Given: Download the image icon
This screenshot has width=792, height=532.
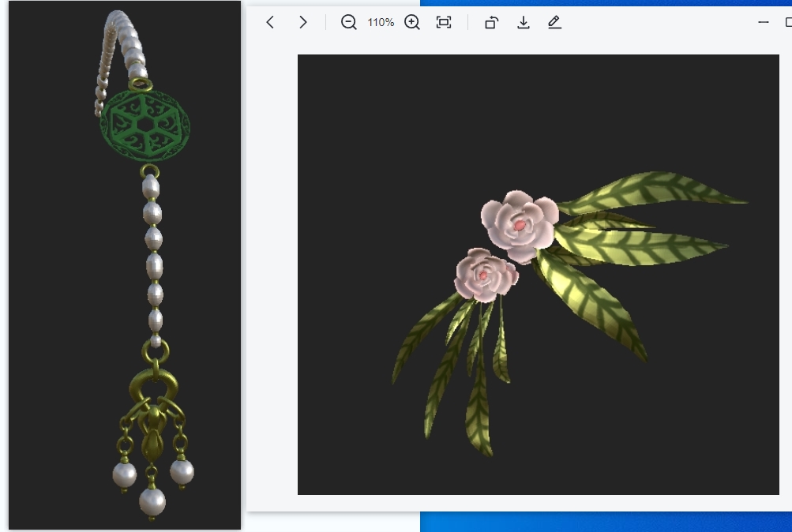Looking at the screenshot, I should pyautogui.click(x=524, y=22).
